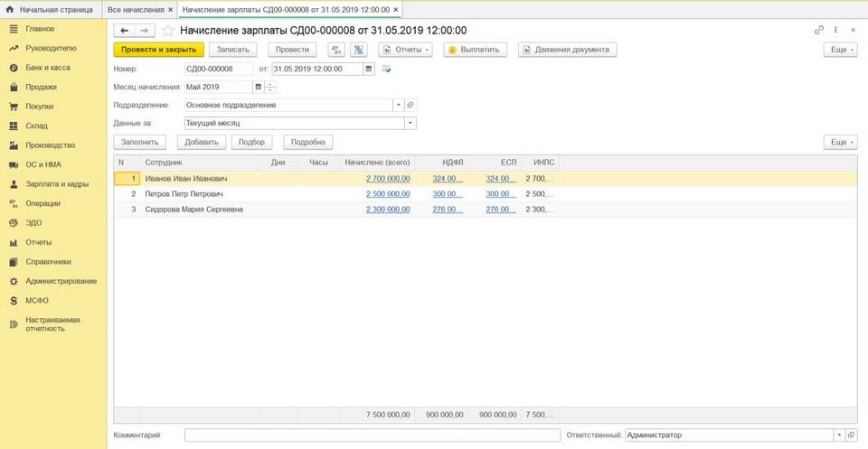Open the 2 700 000,00 accrued amount link
This screenshot has width=868, height=449.
388,179
